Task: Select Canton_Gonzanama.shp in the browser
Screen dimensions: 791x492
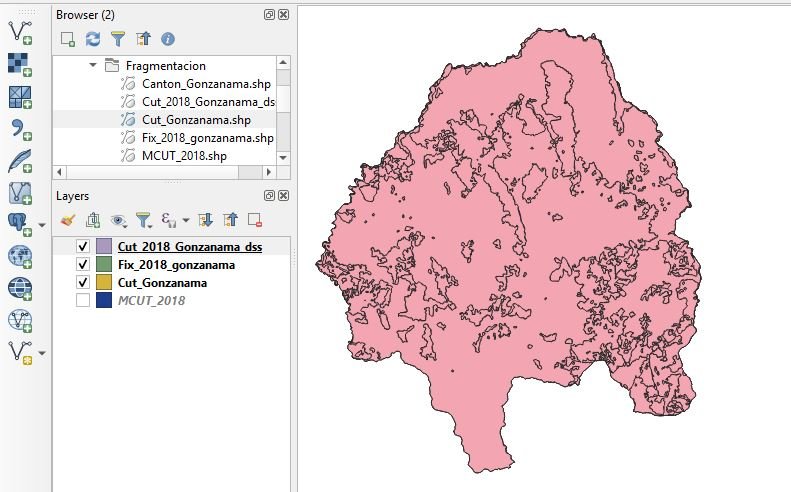Action: point(205,83)
